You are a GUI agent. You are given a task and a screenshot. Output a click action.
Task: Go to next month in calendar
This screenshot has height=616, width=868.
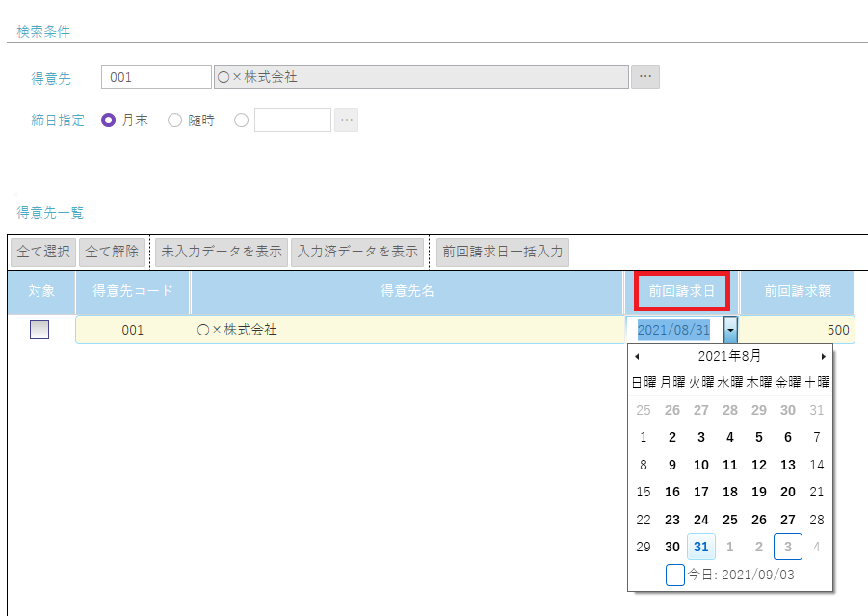(823, 356)
